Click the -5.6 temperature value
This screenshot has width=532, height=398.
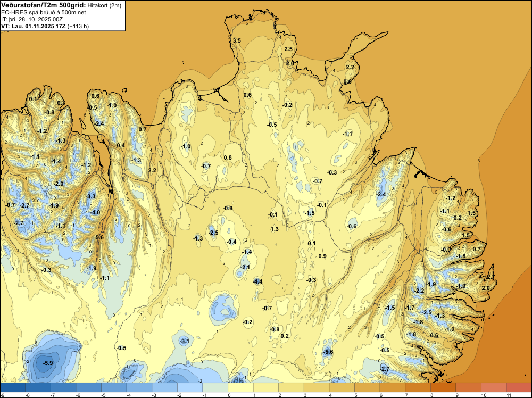[328, 352]
